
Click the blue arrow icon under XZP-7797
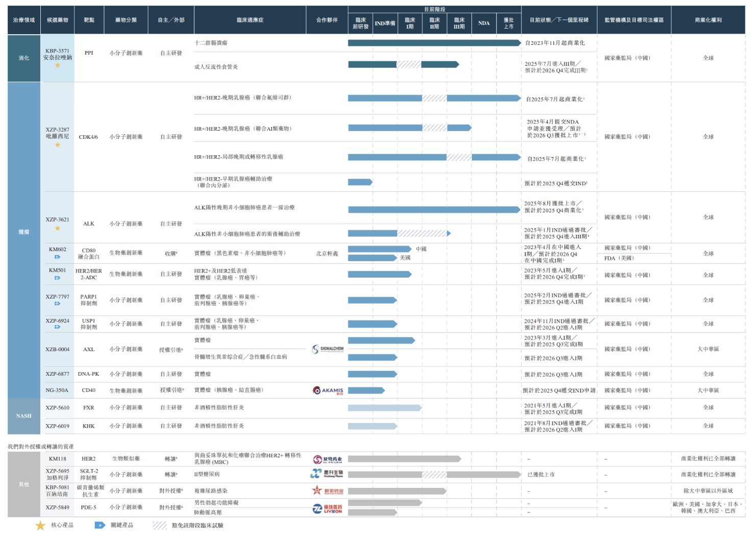58,304
